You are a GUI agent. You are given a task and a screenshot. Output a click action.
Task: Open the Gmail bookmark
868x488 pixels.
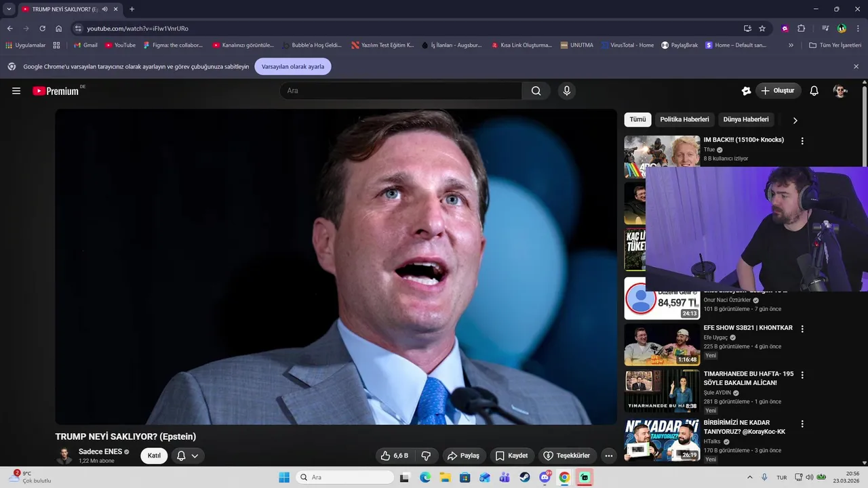tap(85, 45)
